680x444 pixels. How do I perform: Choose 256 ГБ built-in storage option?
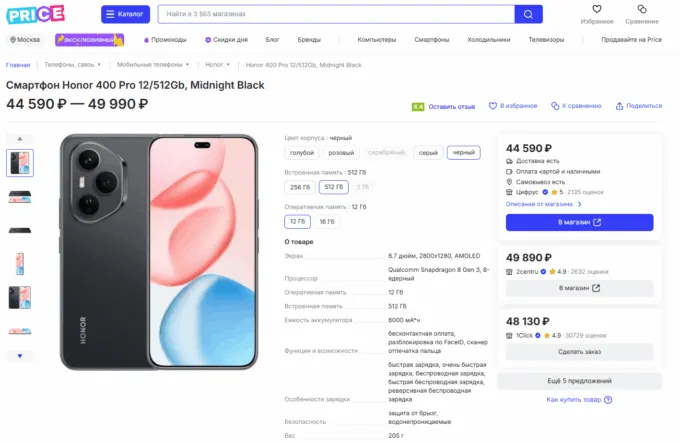299,187
